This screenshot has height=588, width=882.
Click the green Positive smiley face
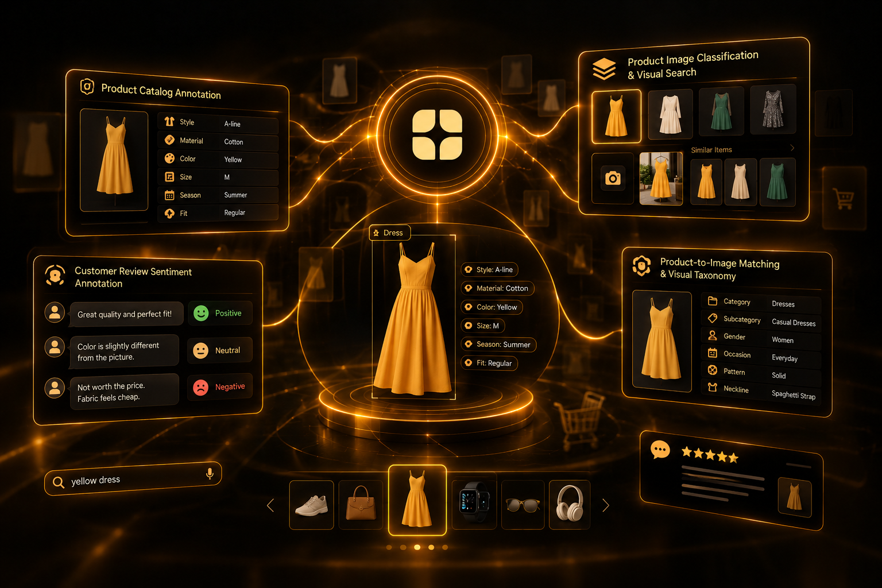coord(201,313)
